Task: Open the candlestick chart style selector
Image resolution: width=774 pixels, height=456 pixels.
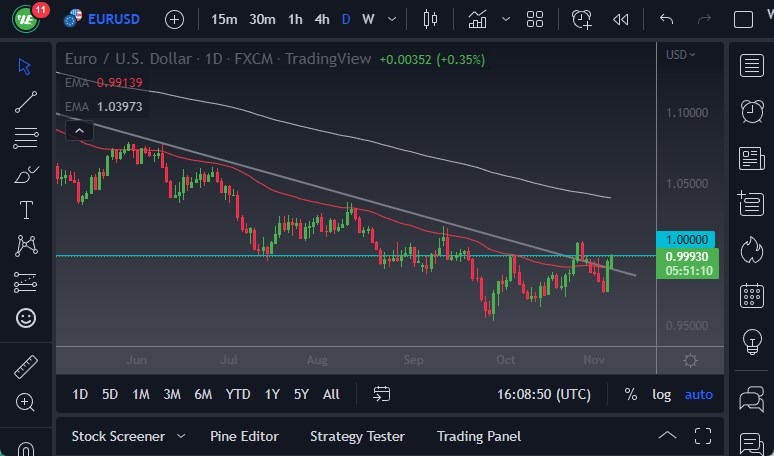Action: (x=431, y=19)
